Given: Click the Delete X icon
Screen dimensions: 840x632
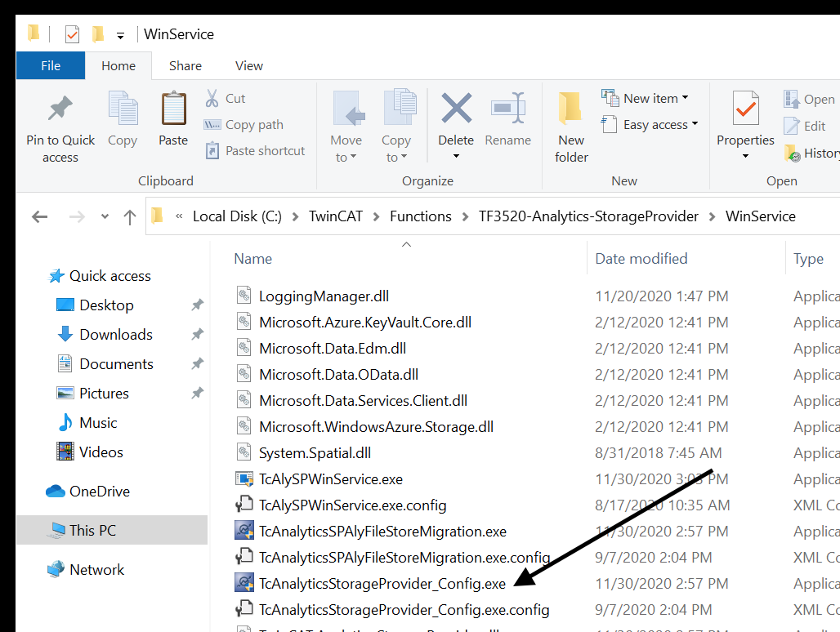Looking at the screenshot, I should [x=457, y=108].
